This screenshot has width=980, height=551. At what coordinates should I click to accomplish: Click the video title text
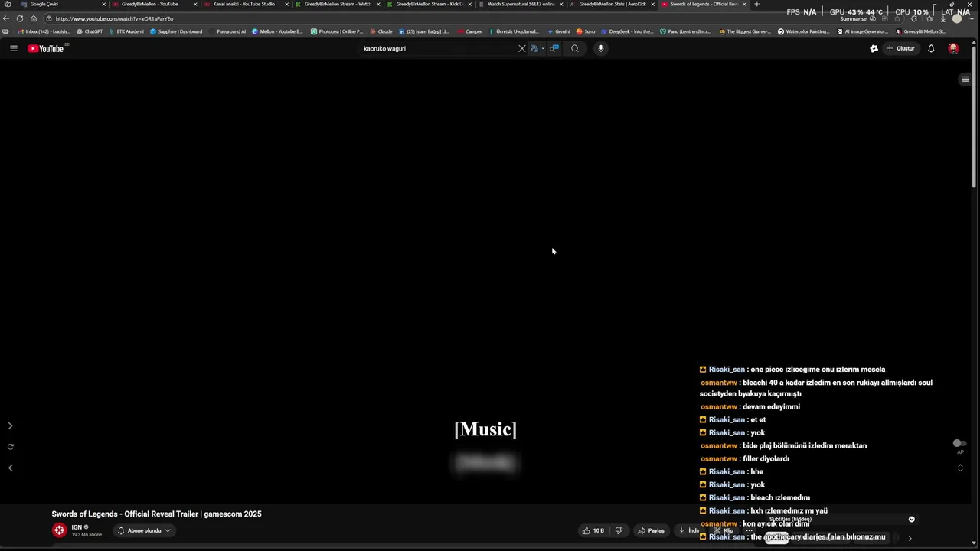(x=156, y=514)
